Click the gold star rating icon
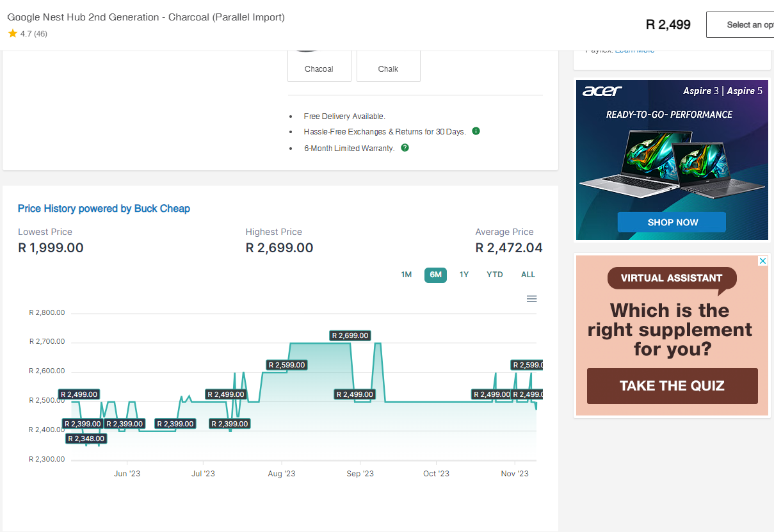The height and width of the screenshot is (532, 774). (13, 33)
